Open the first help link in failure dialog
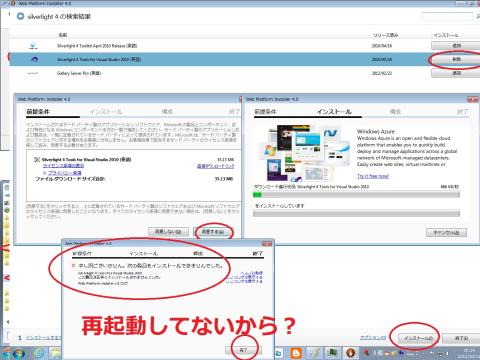The width and height of the screenshot is (480, 360). pos(251,273)
